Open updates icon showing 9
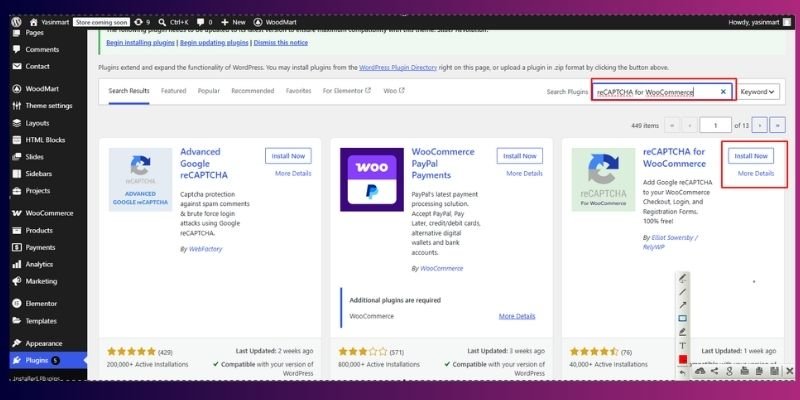This screenshot has height=400, width=800. [x=138, y=22]
